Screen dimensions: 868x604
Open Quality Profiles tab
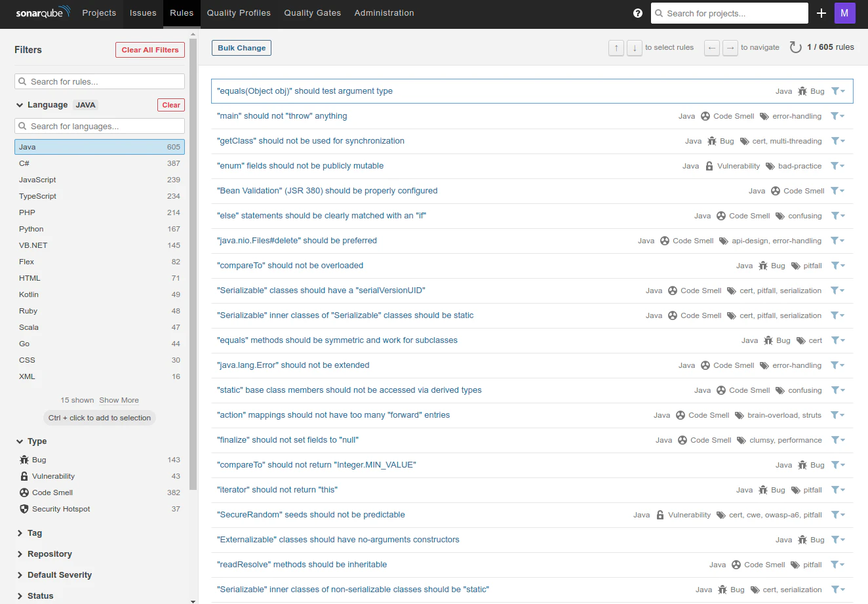[239, 13]
